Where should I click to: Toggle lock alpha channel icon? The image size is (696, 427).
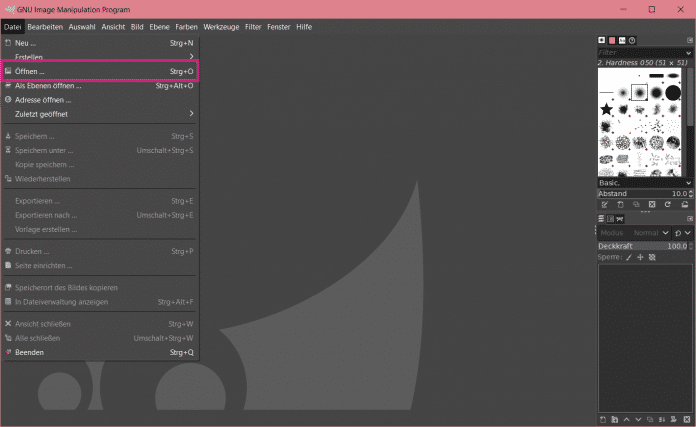click(652, 257)
